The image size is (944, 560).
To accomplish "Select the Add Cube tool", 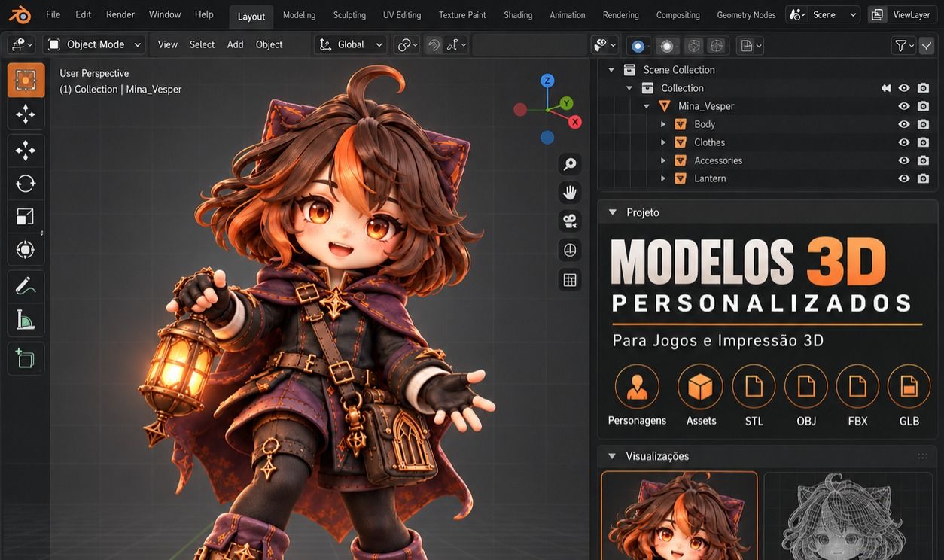I will click(x=26, y=358).
